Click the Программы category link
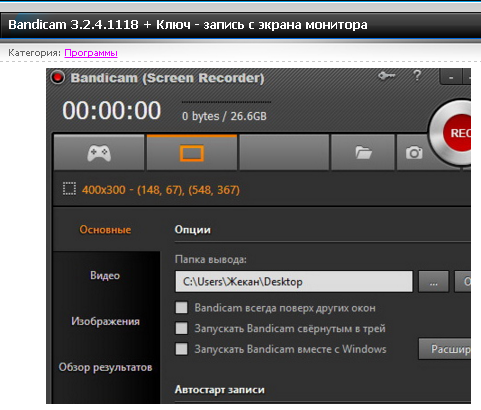481x410 pixels. click(91, 53)
